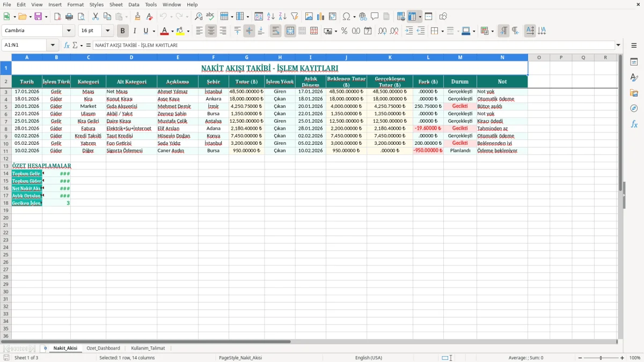The height and width of the screenshot is (362, 644).
Task: Toggle Wrap Text button
Action: [x=276, y=31]
